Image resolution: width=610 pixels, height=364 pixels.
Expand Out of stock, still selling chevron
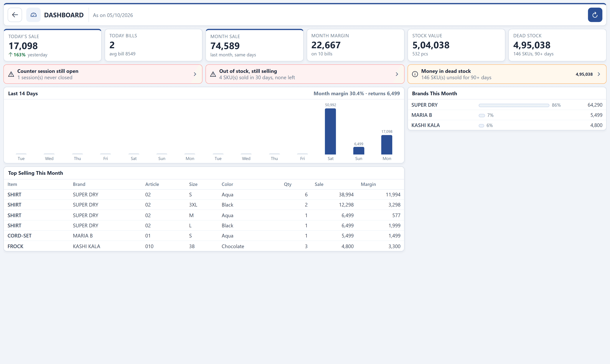(397, 74)
